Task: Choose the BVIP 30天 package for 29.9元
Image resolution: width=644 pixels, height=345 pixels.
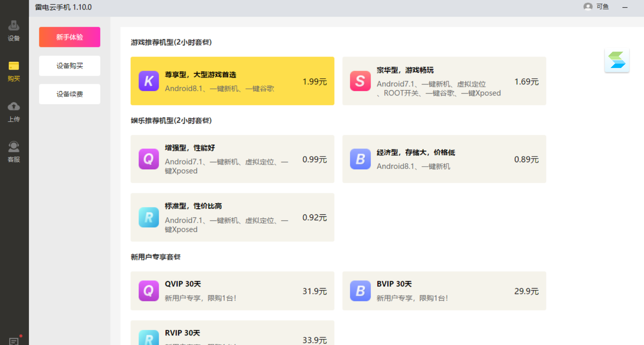Action: tap(444, 291)
